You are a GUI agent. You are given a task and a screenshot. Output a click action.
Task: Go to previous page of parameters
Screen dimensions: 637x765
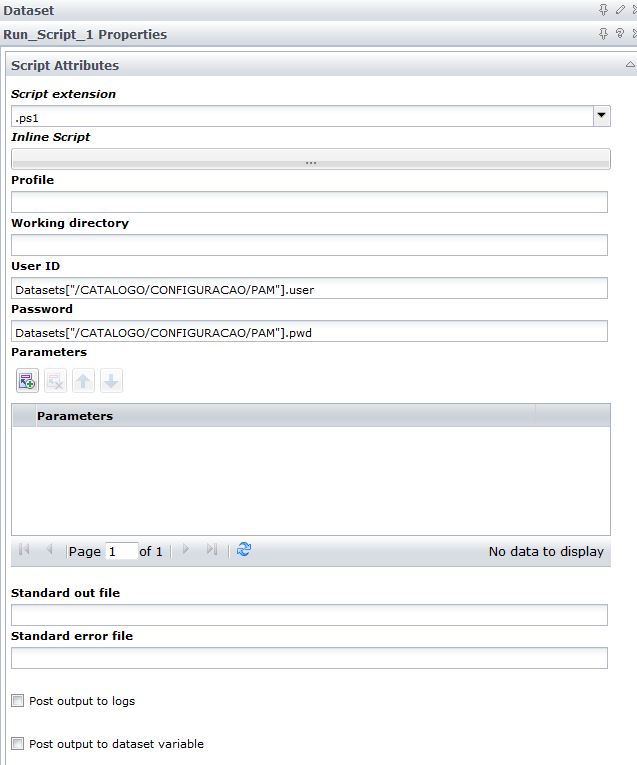pyautogui.click(x=49, y=550)
